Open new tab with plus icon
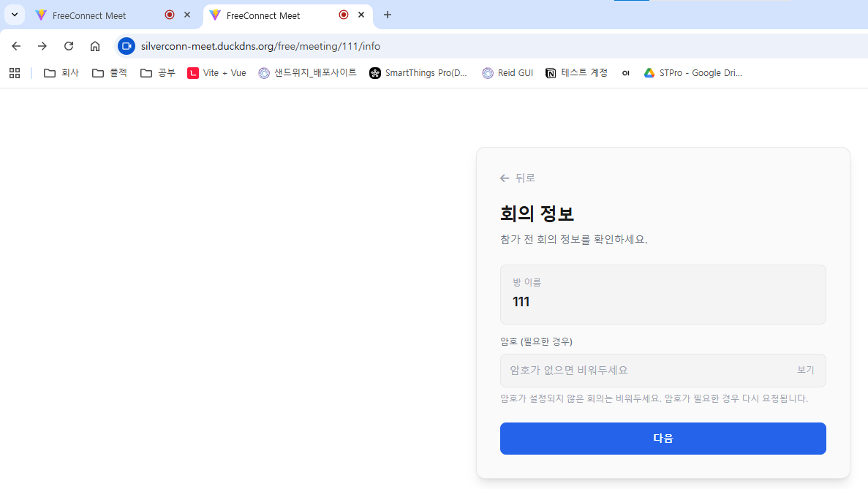The image size is (868, 489). click(x=388, y=15)
